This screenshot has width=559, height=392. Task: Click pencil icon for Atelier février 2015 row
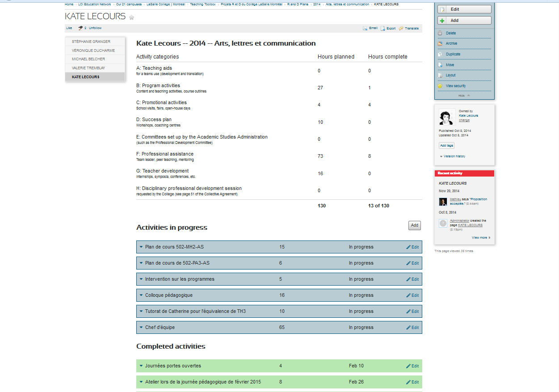point(408,382)
